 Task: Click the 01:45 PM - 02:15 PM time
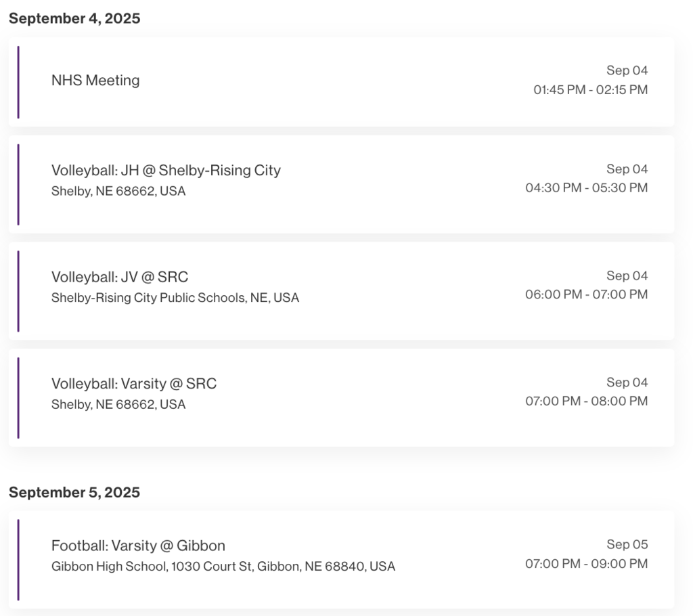click(590, 90)
